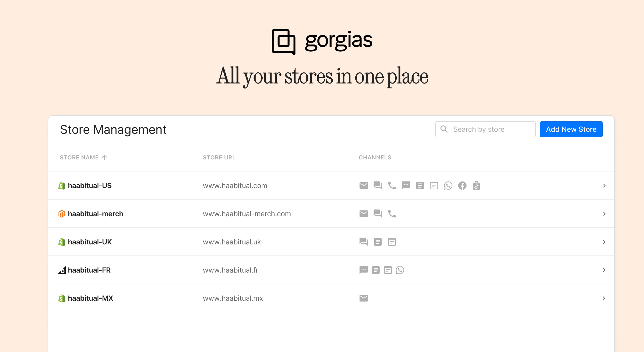Click the www.haabitual.fr URL
The width and height of the screenshot is (644, 352).
(x=230, y=270)
